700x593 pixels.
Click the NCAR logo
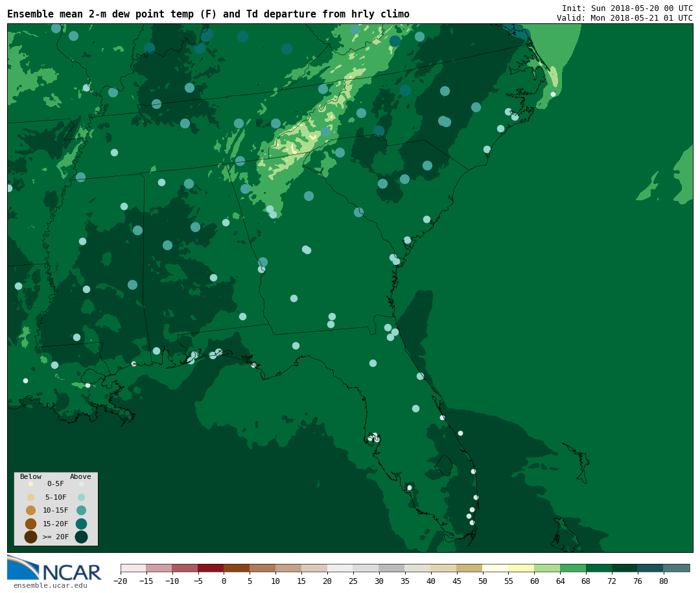(x=54, y=568)
